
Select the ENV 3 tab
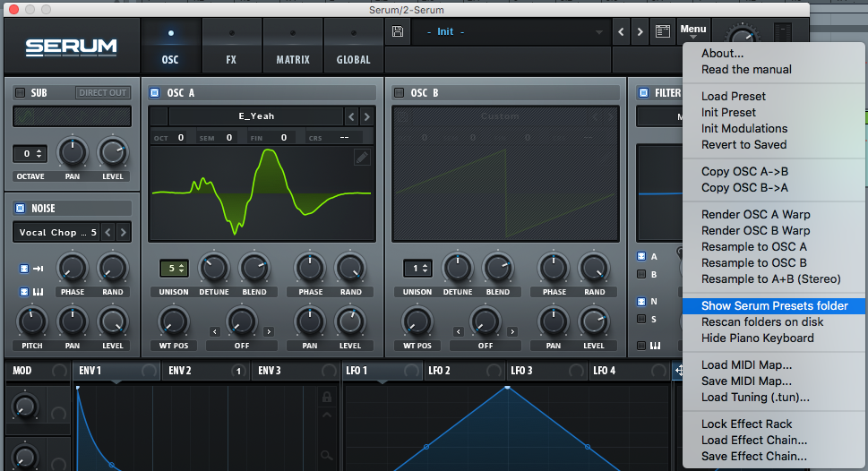click(x=296, y=371)
